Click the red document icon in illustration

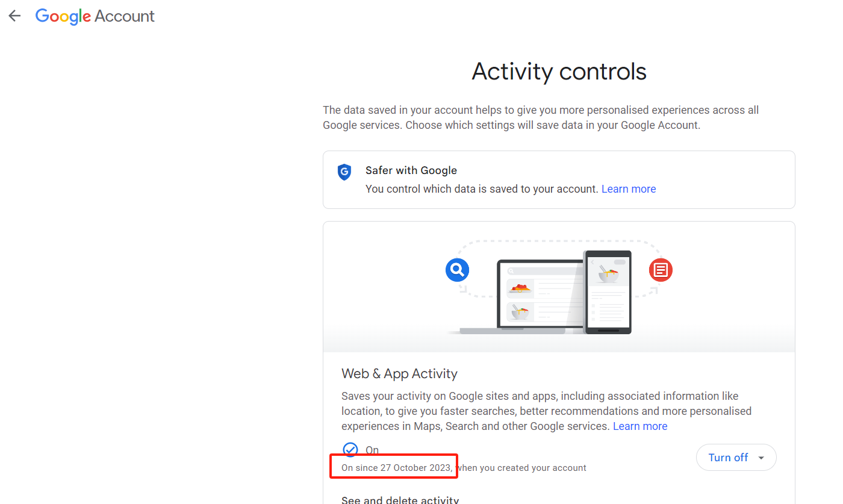[x=661, y=269]
